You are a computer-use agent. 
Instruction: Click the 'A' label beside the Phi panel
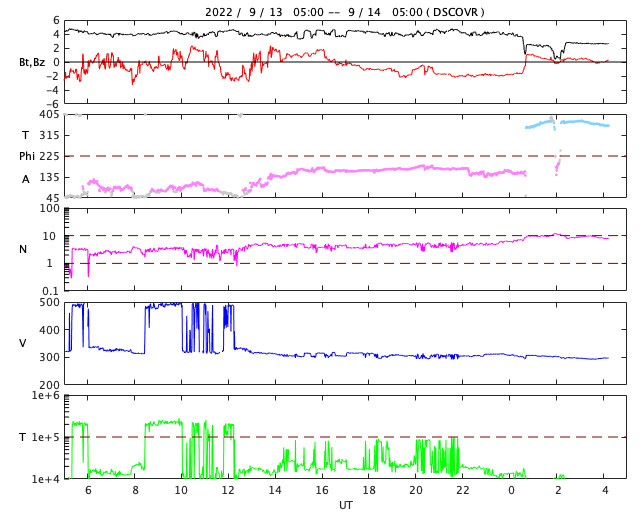pyautogui.click(x=26, y=179)
